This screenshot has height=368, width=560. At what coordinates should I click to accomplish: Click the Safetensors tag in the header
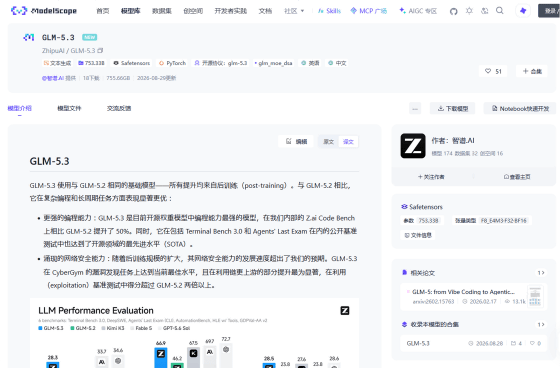(132, 63)
